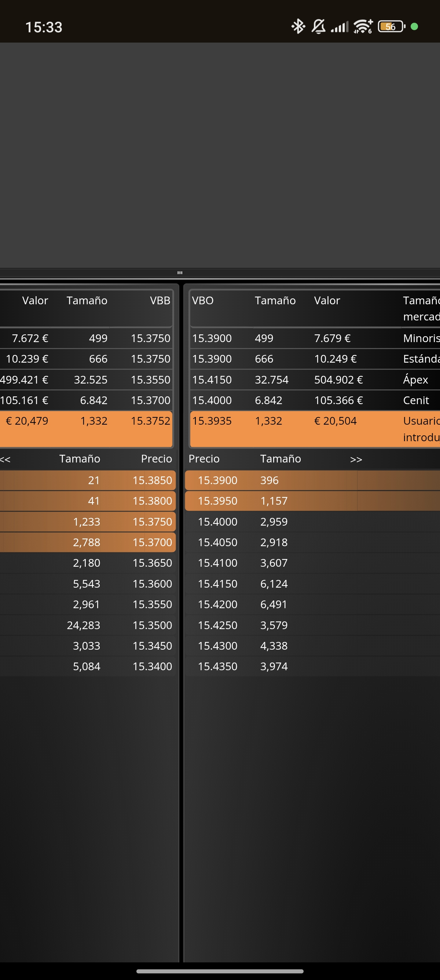
Task: Select ask level priced 15.4100
Action: click(x=312, y=563)
